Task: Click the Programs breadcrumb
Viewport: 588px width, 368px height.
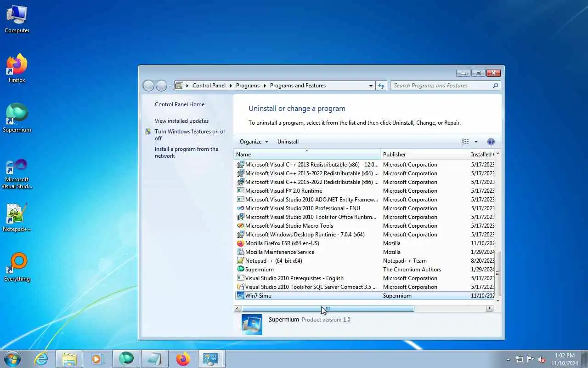Action: 248,86
